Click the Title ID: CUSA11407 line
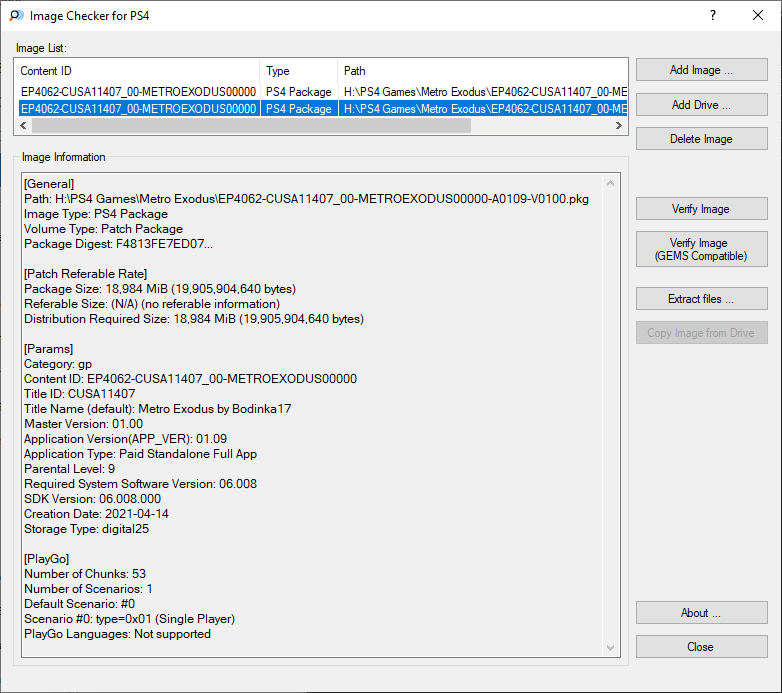 80,394
